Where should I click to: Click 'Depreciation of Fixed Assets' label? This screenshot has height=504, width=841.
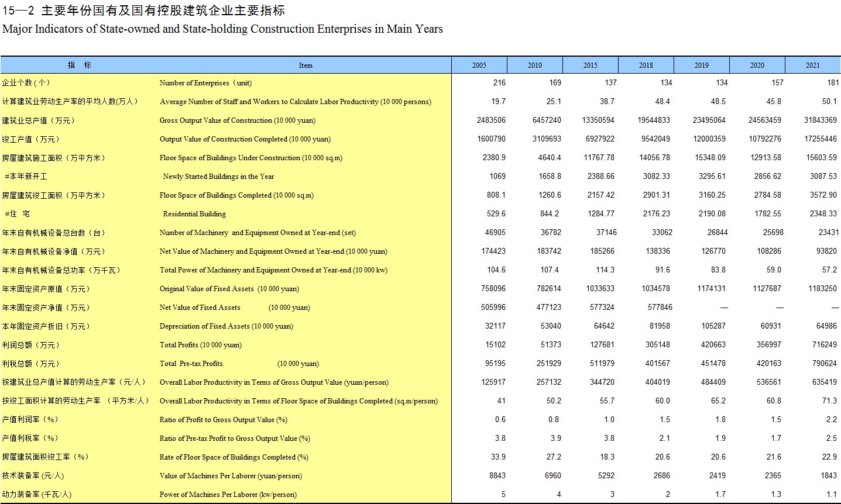[226, 326]
